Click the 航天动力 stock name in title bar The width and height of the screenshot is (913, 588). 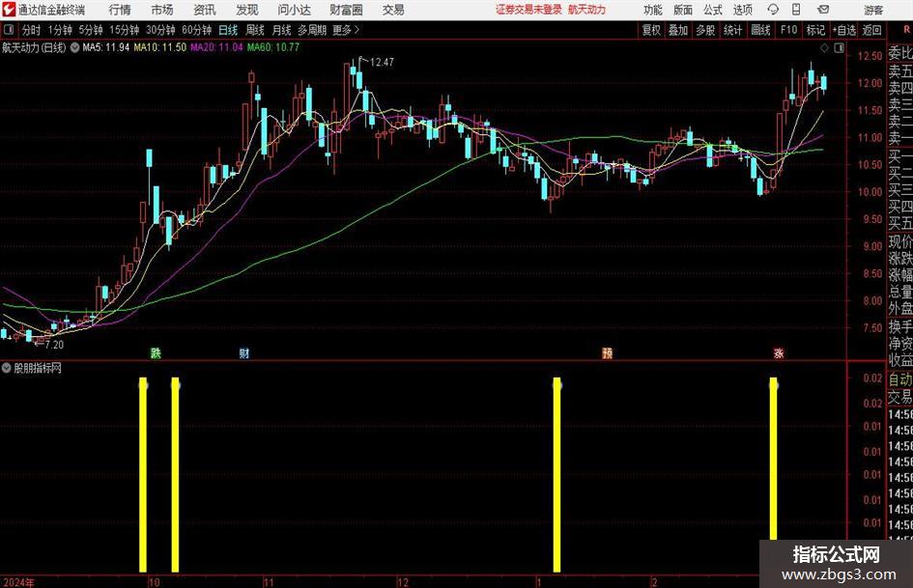point(587,10)
